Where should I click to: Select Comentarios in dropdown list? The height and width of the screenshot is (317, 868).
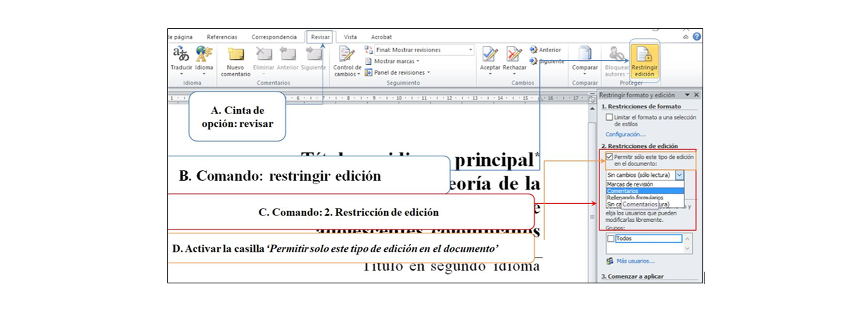coord(644,191)
